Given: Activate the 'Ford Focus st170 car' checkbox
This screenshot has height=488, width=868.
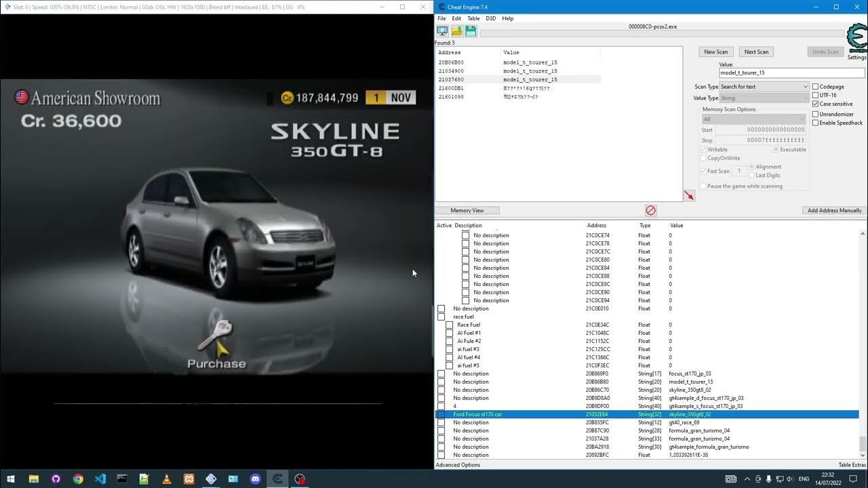Looking at the screenshot, I should pyautogui.click(x=441, y=414).
